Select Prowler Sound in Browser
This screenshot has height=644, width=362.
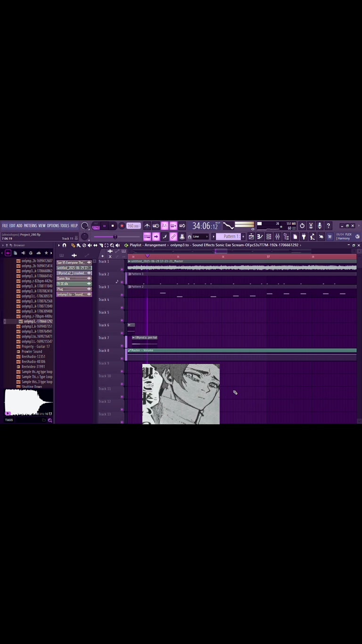coord(32,352)
